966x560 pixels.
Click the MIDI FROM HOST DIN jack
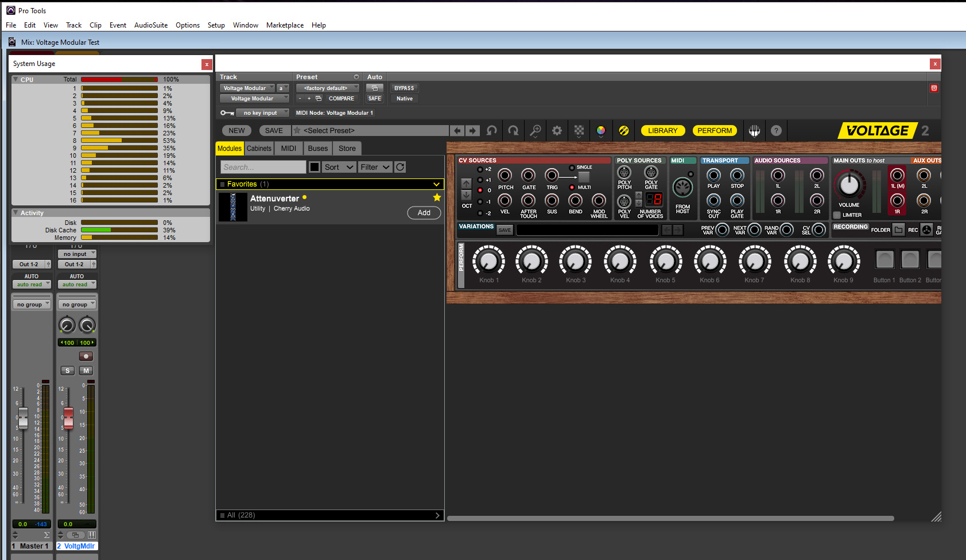[x=682, y=188]
